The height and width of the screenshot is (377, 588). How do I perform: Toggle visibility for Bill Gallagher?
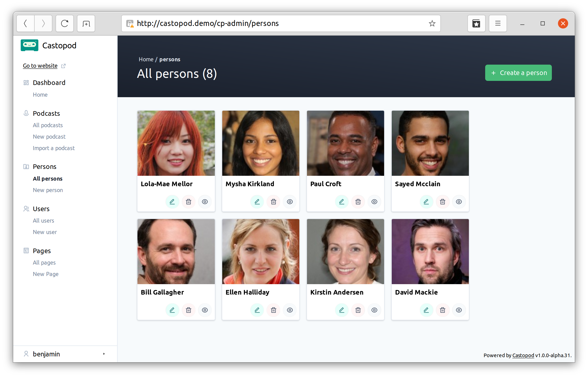coord(205,309)
